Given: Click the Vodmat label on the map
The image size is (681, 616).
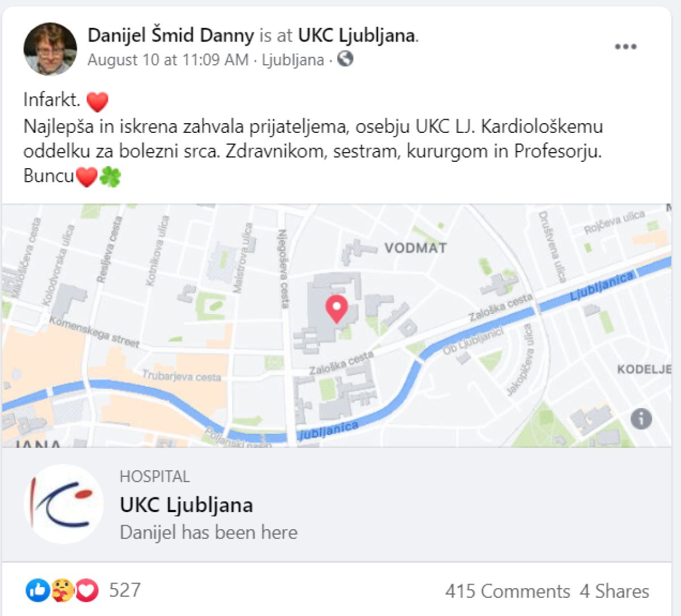Looking at the screenshot, I should pyautogui.click(x=415, y=248).
